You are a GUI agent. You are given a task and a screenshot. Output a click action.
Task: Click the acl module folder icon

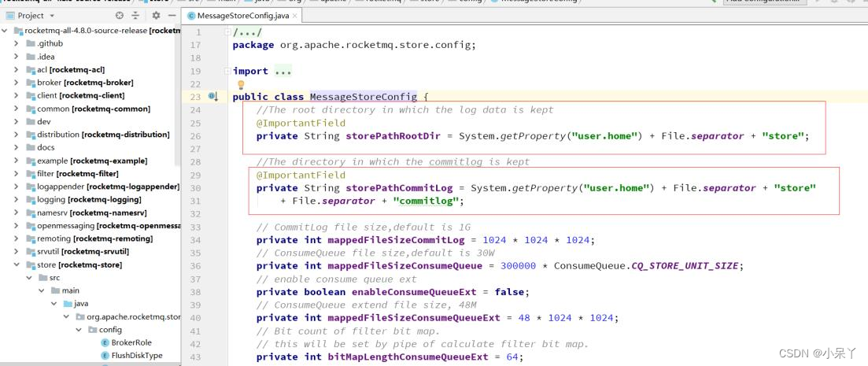[x=31, y=69]
